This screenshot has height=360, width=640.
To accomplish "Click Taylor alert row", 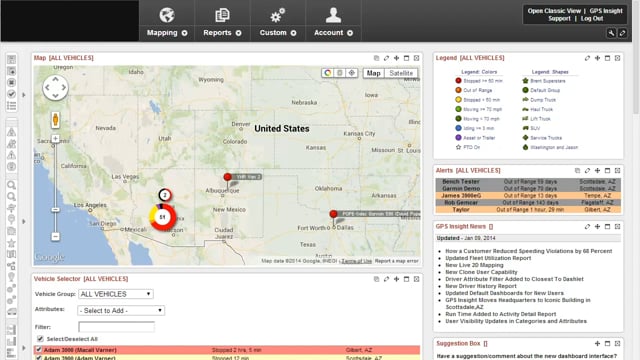I will [x=528, y=209].
